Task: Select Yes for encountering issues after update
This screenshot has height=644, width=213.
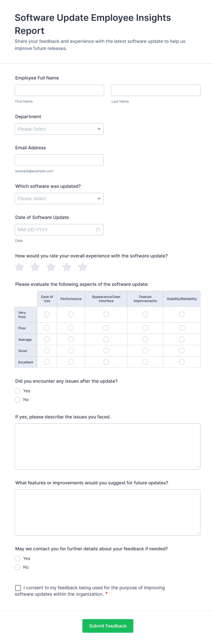Action: point(17,390)
